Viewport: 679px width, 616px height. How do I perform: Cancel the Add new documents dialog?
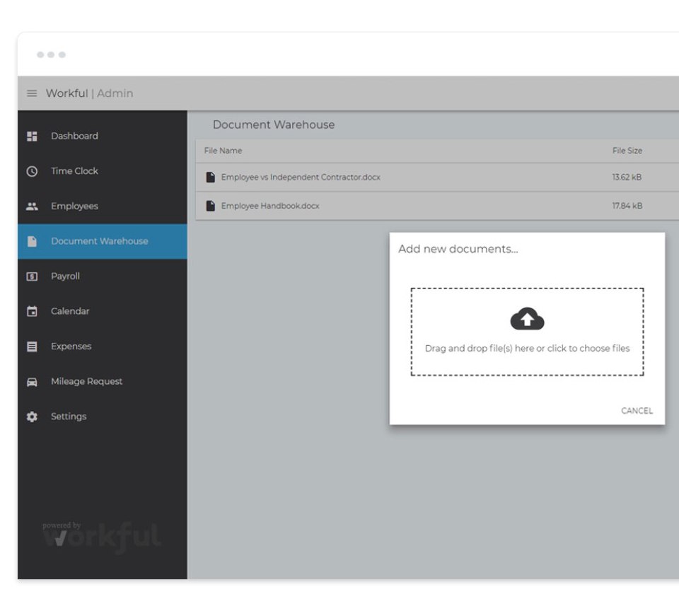pos(637,411)
